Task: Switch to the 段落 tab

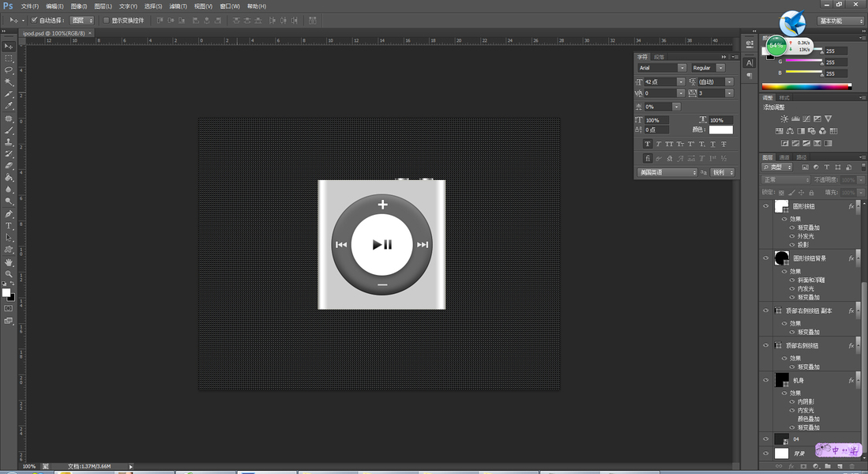Action: [659, 57]
